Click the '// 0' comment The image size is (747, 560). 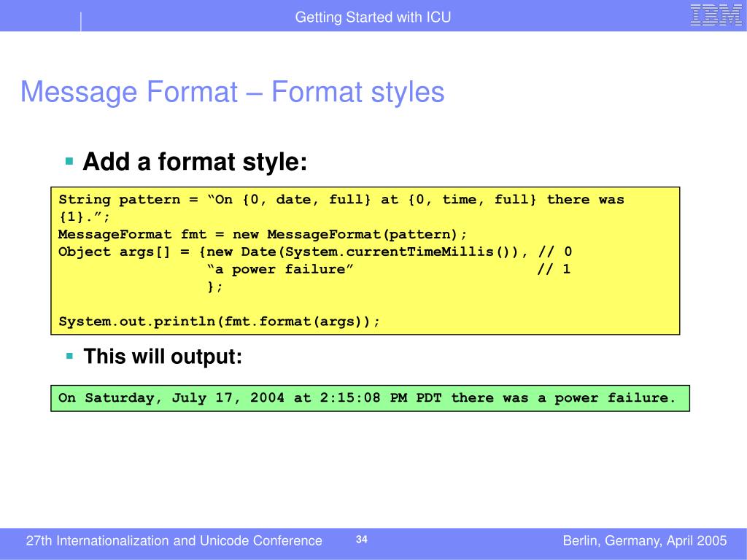point(555,252)
